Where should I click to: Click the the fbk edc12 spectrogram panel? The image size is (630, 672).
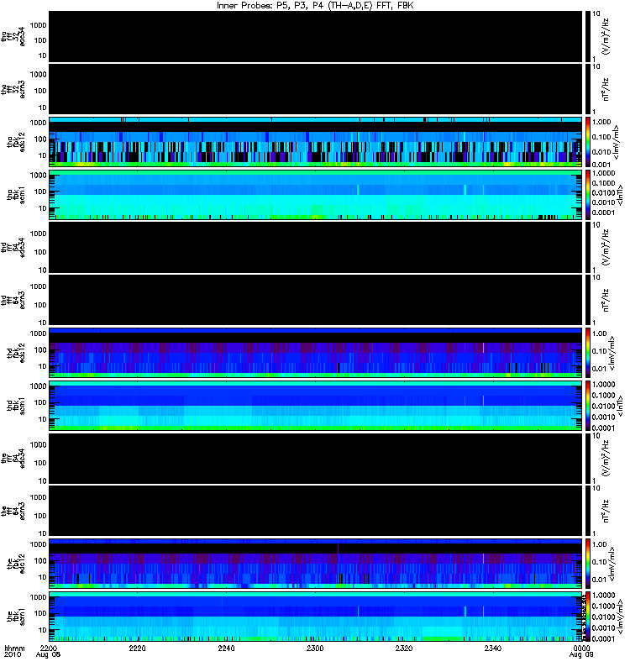click(x=316, y=564)
